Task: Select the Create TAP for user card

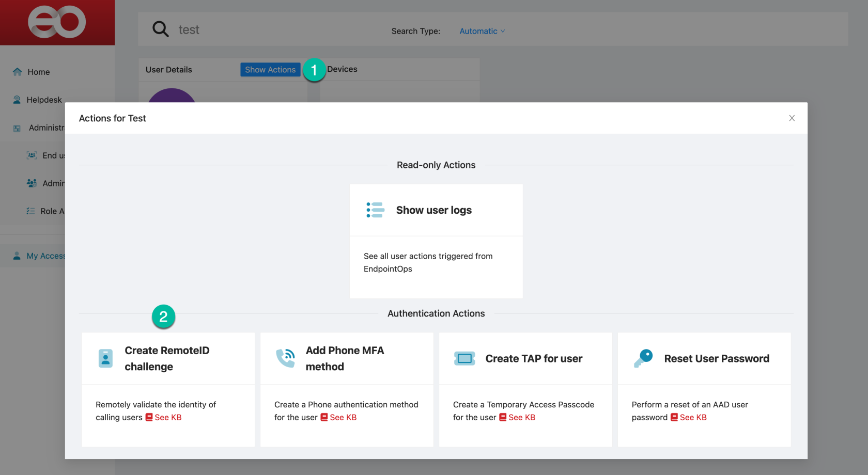Action: pyautogui.click(x=525, y=389)
